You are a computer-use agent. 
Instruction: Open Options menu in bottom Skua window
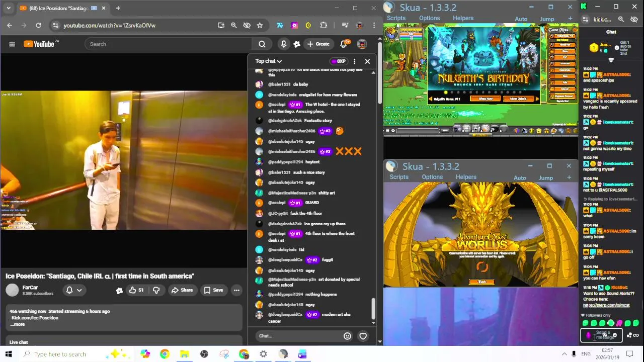432,177
